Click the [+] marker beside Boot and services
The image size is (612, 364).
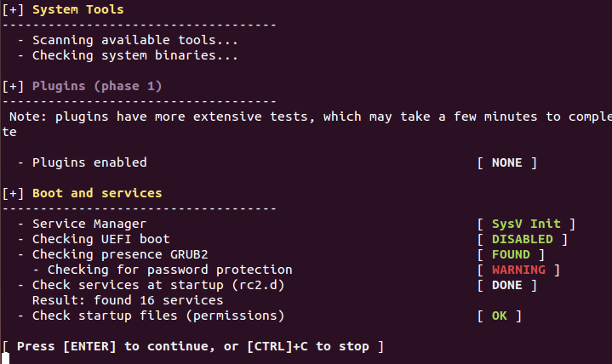[13, 193]
